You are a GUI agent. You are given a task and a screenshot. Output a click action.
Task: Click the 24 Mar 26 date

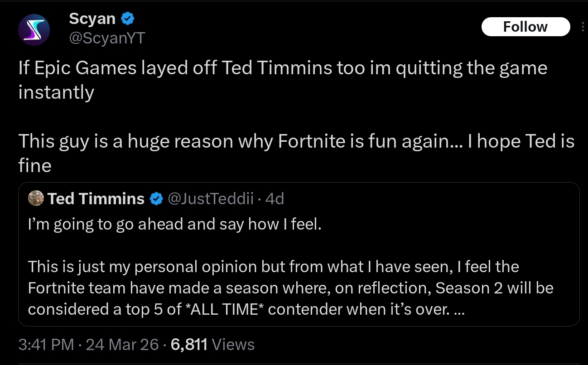(122, 345)
